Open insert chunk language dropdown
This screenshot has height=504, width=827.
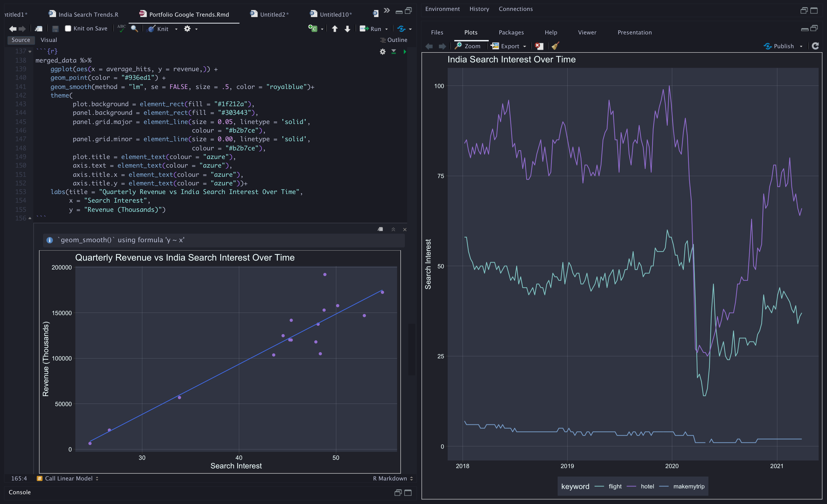point(322,29)
